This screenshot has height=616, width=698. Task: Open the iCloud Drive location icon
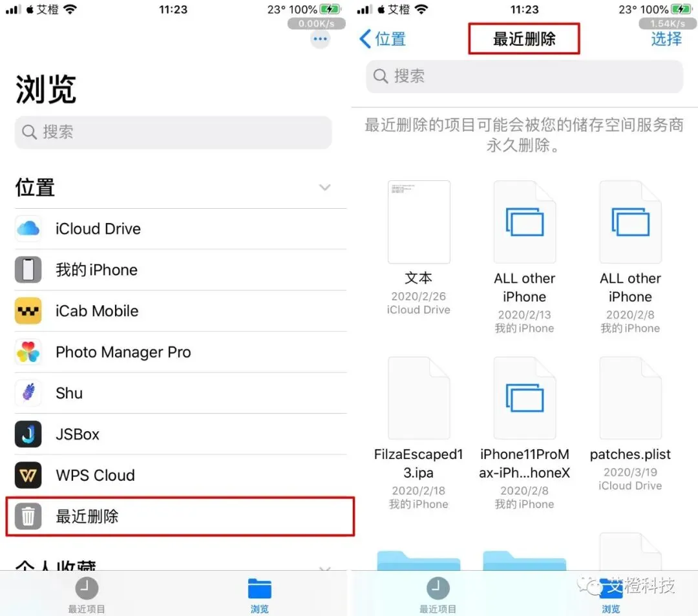tap(28, 229)
